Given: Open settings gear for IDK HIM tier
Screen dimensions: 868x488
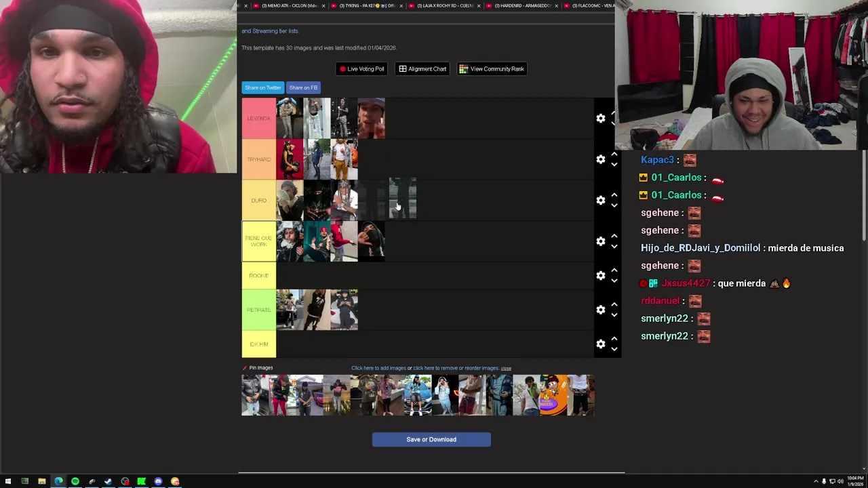Looking at the screenshot, I should 601,344.
